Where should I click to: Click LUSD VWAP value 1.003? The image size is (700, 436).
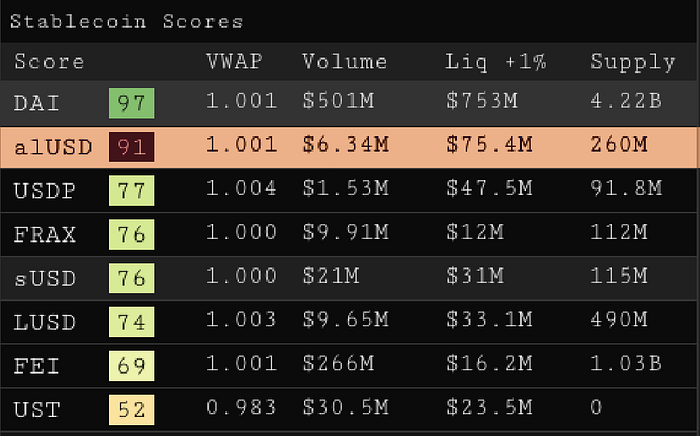click(x=241, y=319)
